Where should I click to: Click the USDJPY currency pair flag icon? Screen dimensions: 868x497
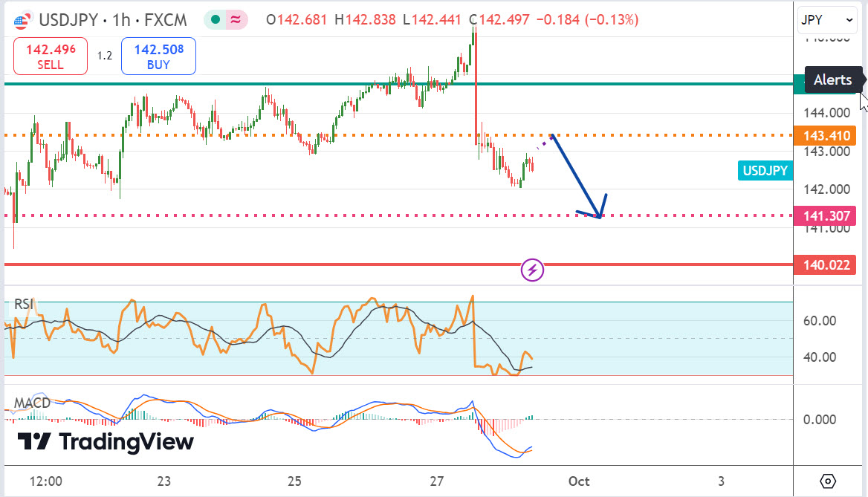pos(22,20)
